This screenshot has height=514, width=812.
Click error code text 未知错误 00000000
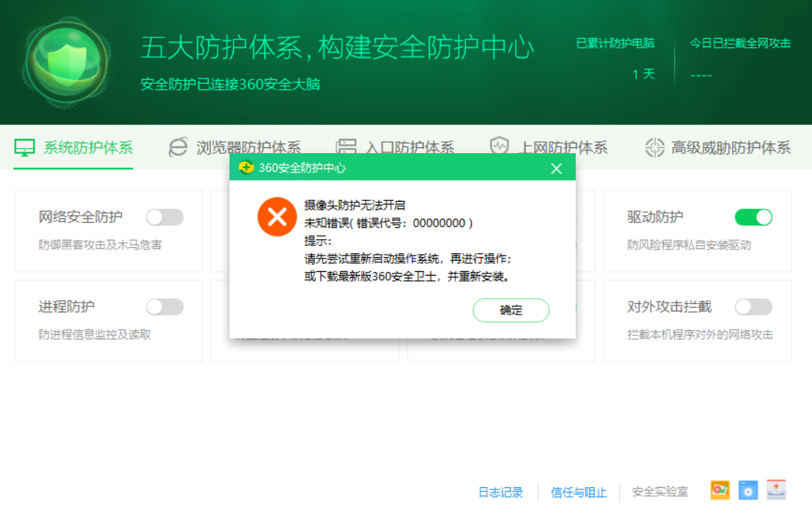388,223
